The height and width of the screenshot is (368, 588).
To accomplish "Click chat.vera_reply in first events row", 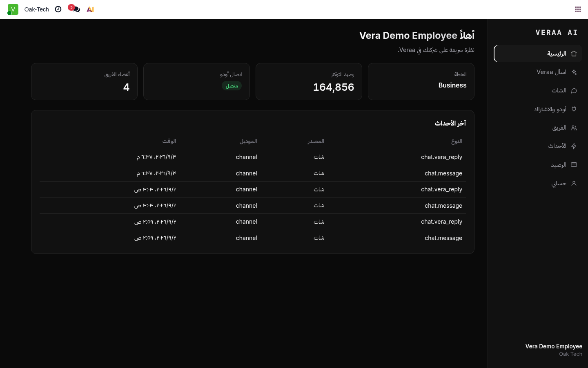I will [441, 157].
